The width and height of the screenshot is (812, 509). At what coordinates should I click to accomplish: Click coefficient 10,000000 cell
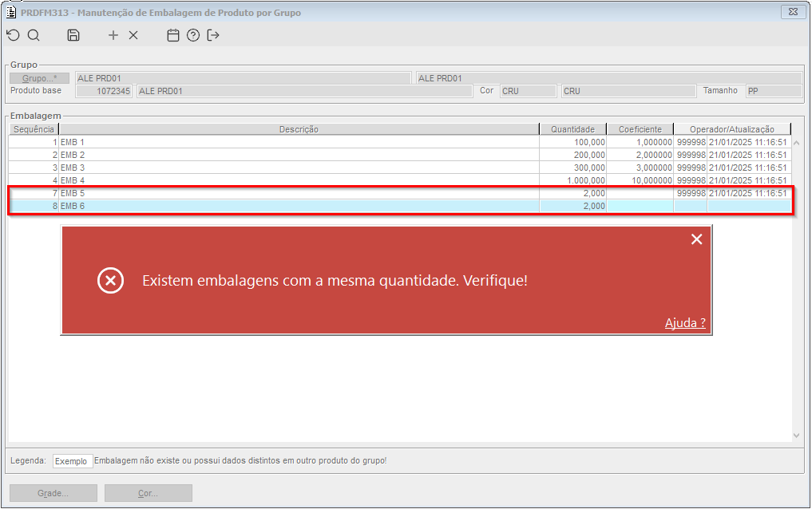click(640, 180)
